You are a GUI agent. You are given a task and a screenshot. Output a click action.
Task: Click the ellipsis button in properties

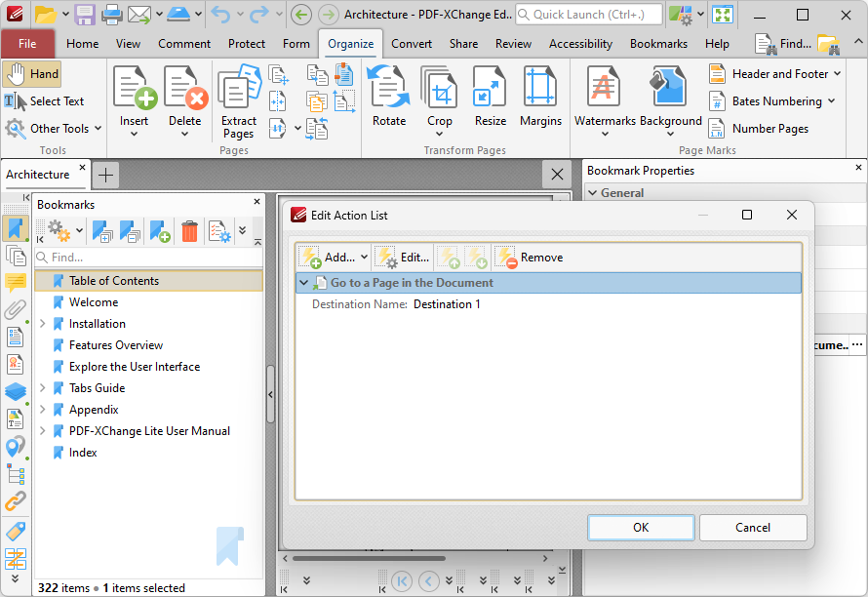857,344
